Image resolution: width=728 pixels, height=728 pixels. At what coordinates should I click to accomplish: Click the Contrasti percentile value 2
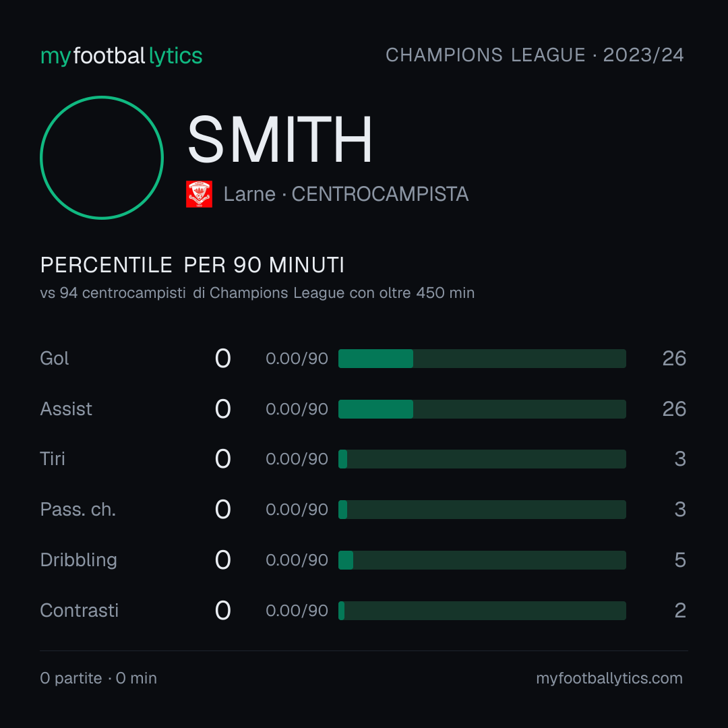pos(680,611)
